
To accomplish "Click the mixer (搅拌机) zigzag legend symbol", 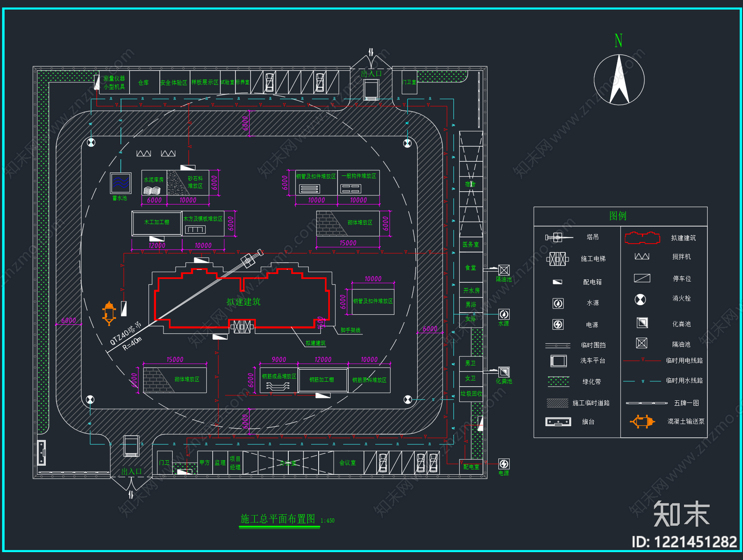I will pyautogui.click(x=642, y=256).
